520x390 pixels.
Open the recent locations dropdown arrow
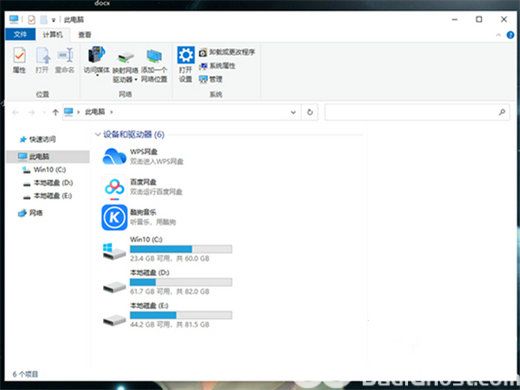point(44,112)
